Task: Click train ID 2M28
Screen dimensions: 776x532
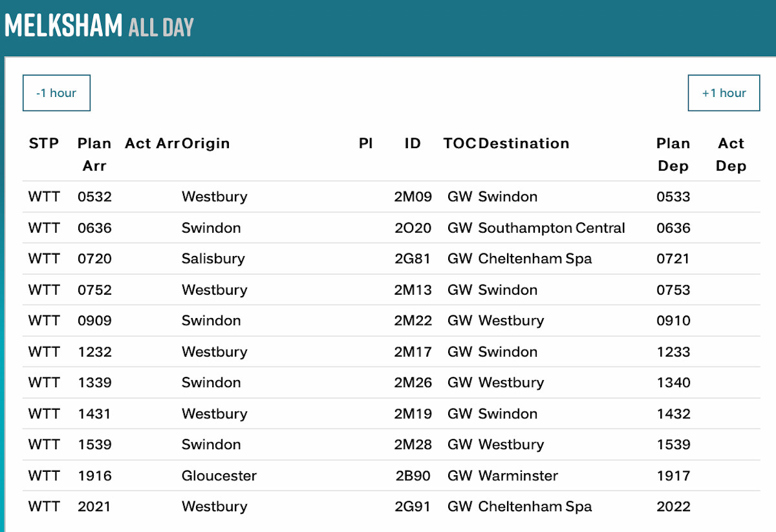Action: [413, 445]
